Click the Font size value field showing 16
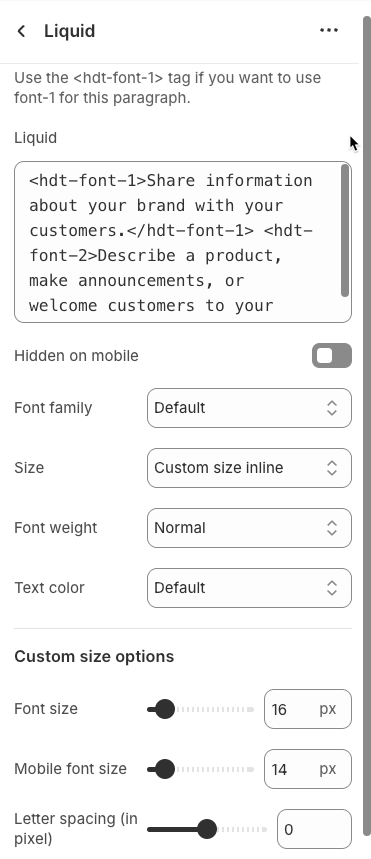The height and width of the screenshot is (859, 371). pyautogui.click(x=307, y=709)
